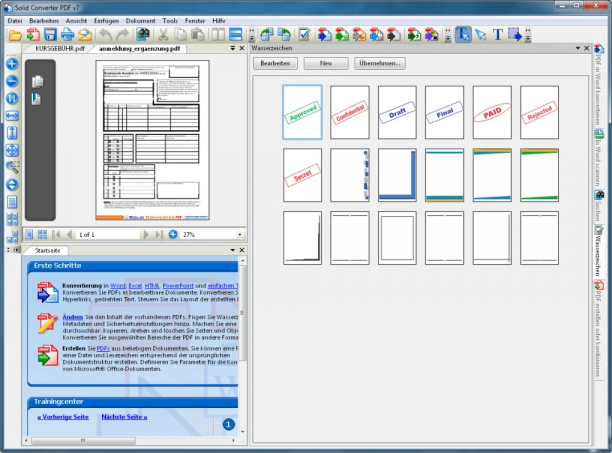This screenshot has width=612, height=453.
Task: Toggle single page view in navigator bar
Action: point(29,234)
